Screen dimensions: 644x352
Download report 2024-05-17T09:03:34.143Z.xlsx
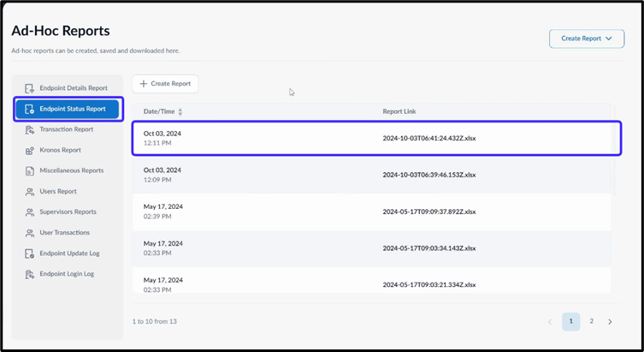429,248
